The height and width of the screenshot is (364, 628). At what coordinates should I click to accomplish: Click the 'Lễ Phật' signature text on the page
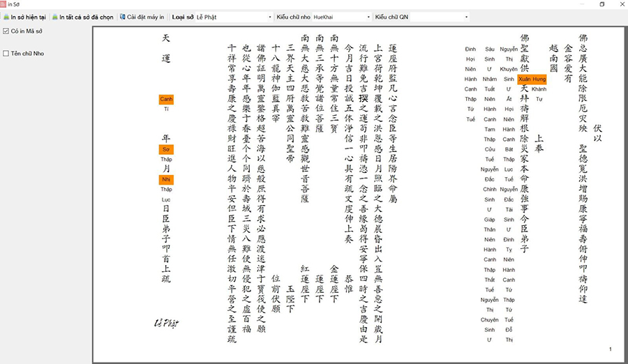pyautogui.click(x=167, y=323)
